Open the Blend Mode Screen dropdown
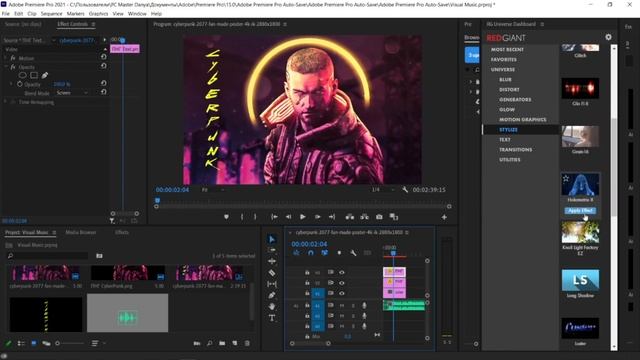This screenshot has height=360, width=640. click(x=72, y=93)
